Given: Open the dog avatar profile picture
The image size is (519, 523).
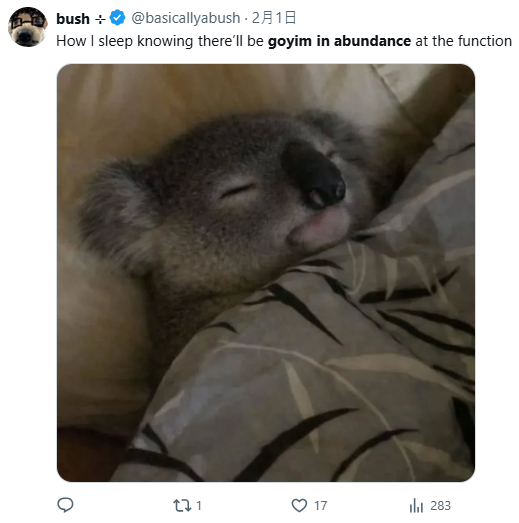Looking at the screenshot, I should click(x=28, y=27).
